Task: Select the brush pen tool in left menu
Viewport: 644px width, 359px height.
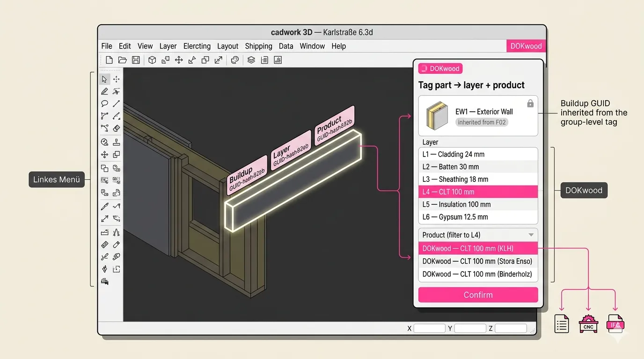Action: (104, 206)
